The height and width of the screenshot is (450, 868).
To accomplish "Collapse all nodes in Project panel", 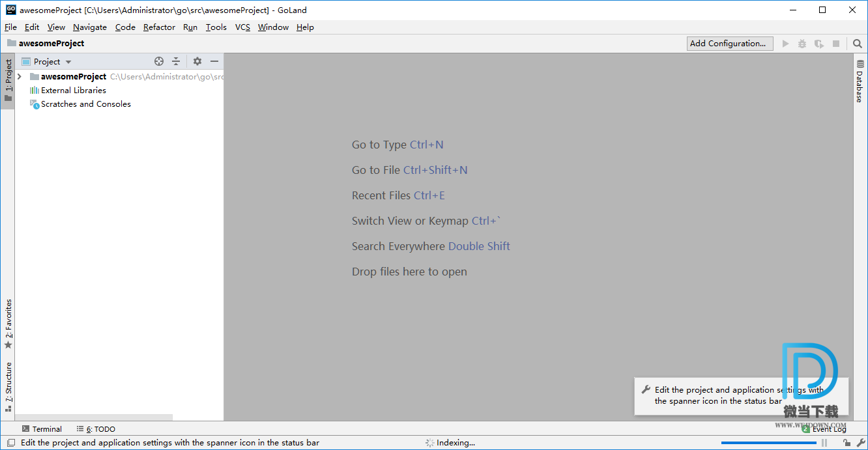I will 176,61.
